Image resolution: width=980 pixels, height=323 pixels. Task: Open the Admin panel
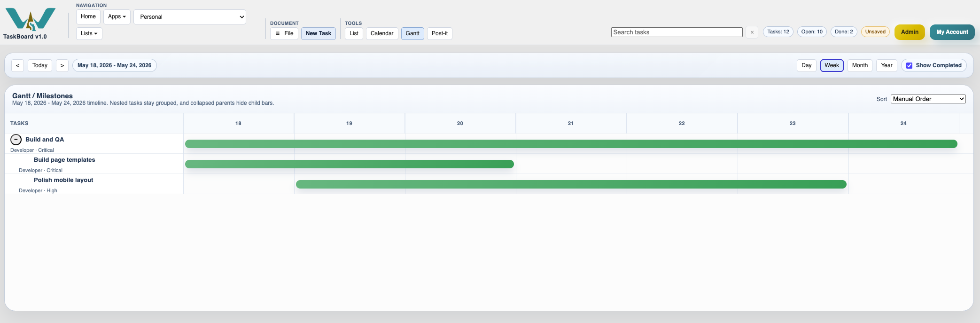[x=910, y=32]
